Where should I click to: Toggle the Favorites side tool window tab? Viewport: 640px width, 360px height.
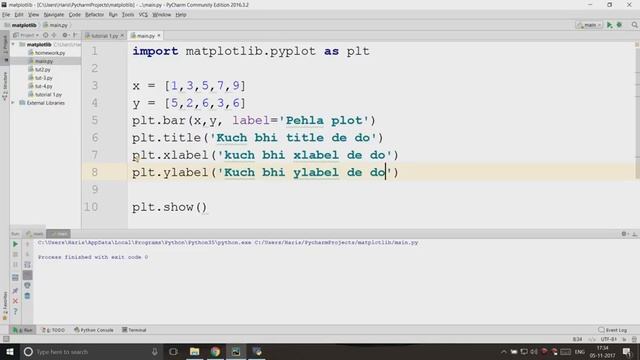click(5, 305)
